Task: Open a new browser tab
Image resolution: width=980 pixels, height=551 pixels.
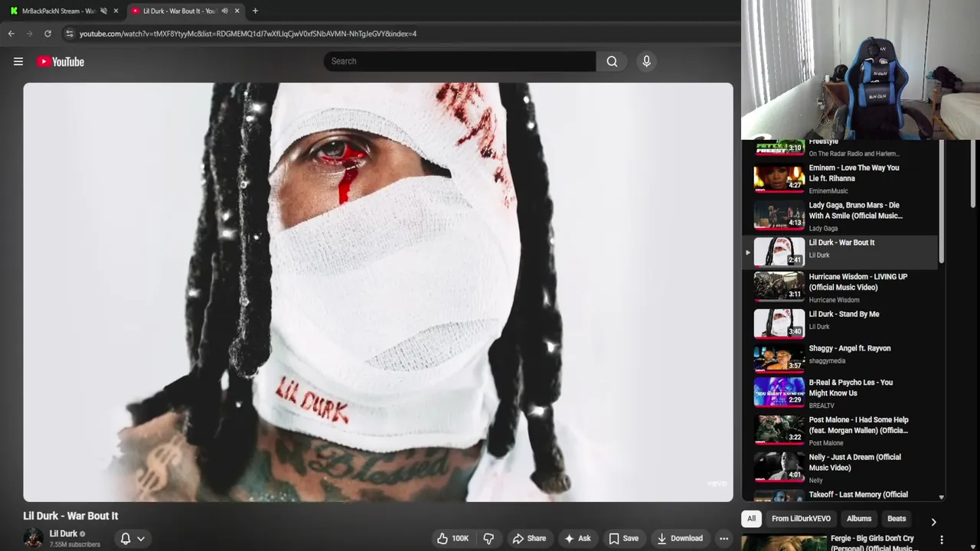Action: click(255, 11)
